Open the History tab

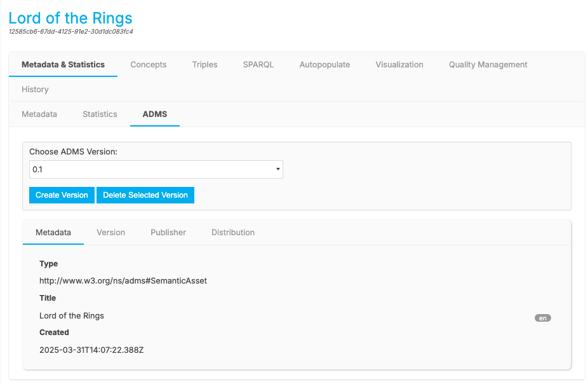coord(35,90)
